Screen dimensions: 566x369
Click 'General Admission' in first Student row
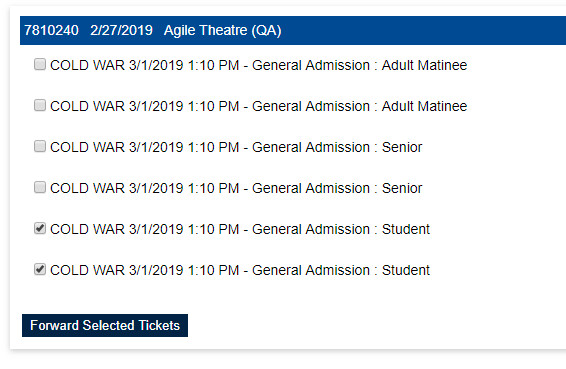311,229
